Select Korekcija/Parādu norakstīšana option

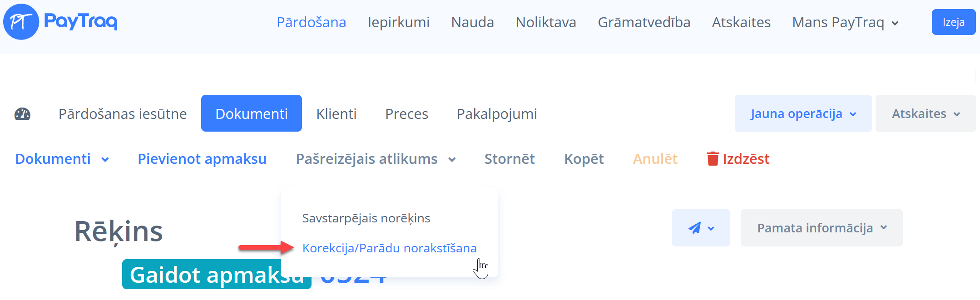(389, 248)
